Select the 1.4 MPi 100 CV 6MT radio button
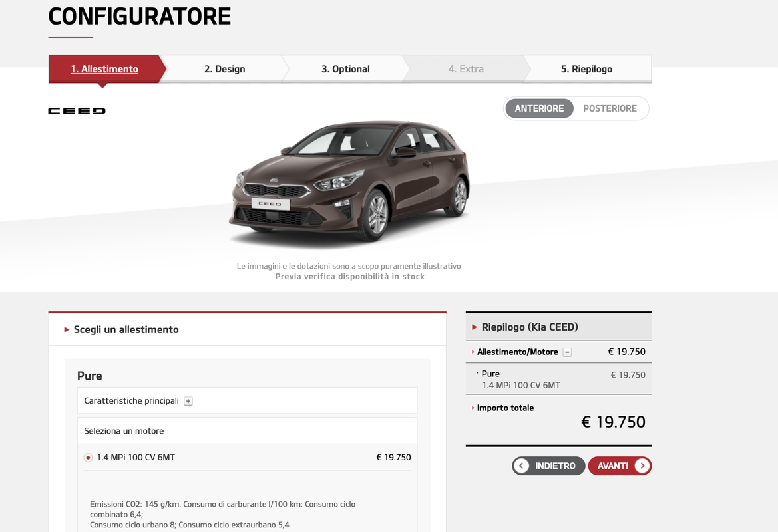 pos(88,458)
